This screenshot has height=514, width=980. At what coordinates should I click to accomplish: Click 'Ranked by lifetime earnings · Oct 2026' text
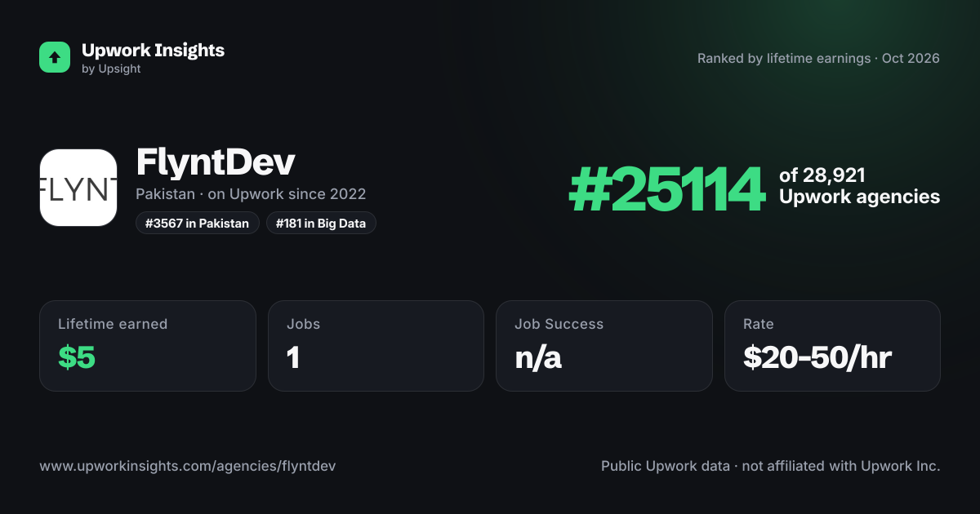[x=818, y=59]
